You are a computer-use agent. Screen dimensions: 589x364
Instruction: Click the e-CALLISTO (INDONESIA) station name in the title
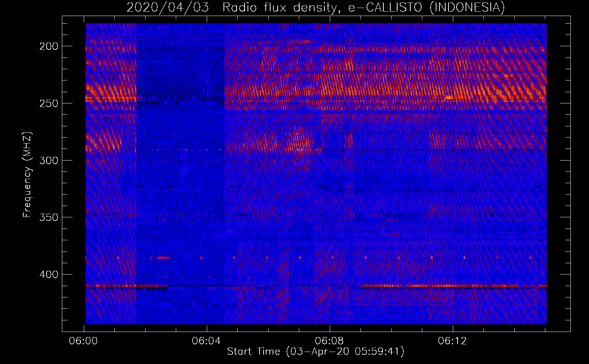pos(427,7)
